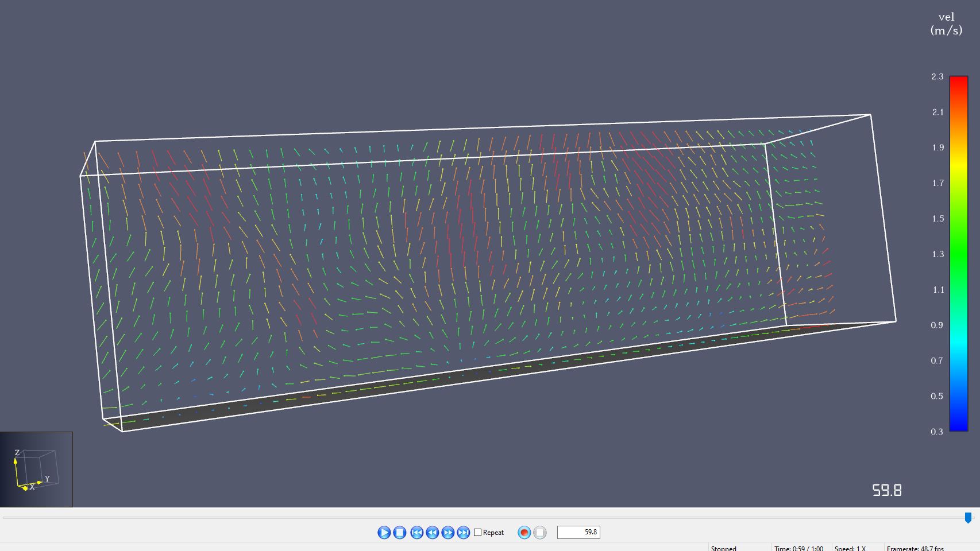Start recording with the red record button
This screenshot has height=551, width=980.
click(x=523, y=533)
